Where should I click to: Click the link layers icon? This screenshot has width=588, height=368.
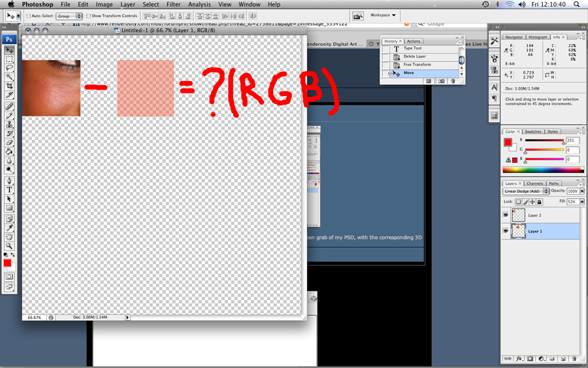click(x=508, y=359)
